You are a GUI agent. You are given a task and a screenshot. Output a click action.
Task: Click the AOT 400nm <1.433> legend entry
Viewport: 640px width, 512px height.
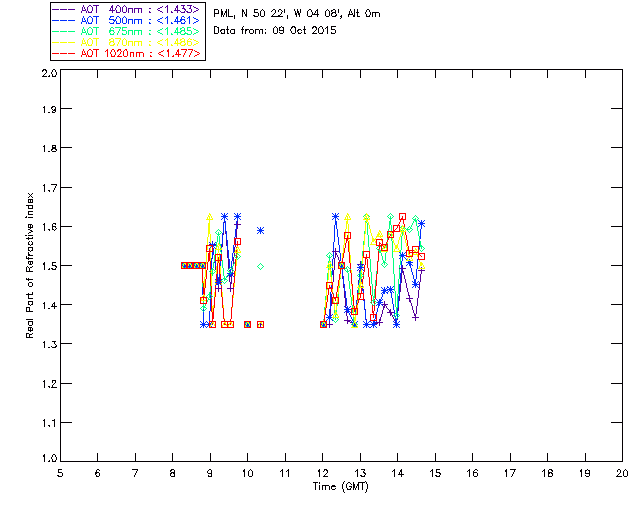coord(126,9)
